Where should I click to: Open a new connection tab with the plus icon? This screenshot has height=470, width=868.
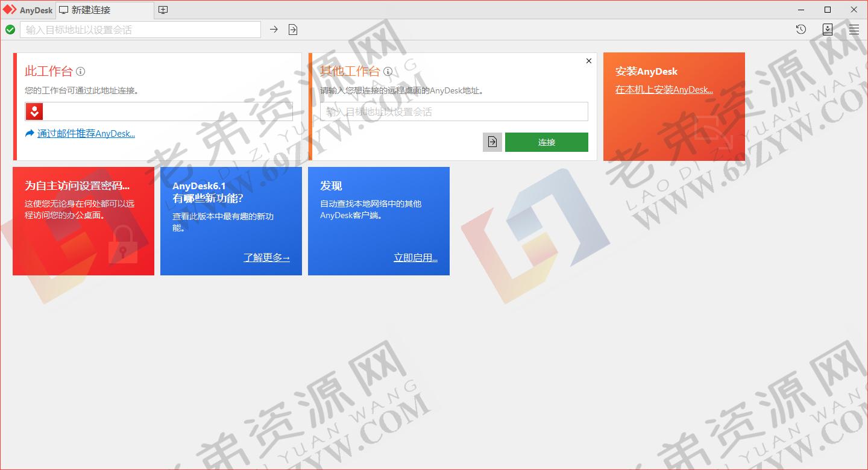163,10
